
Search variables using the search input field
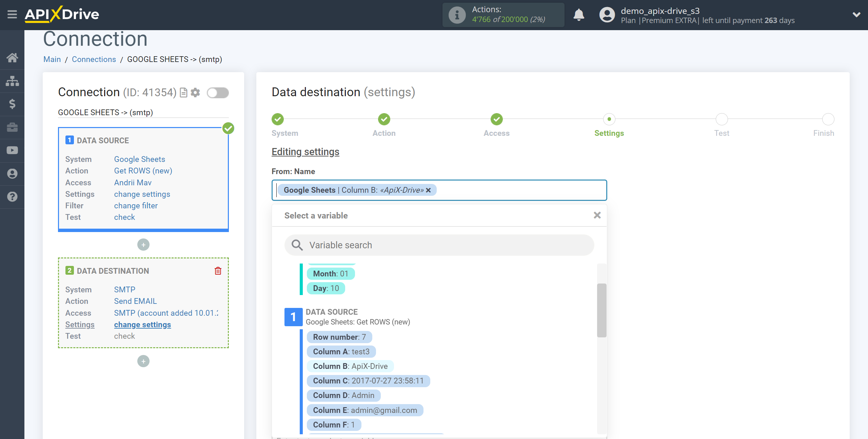tap(439, 245)
